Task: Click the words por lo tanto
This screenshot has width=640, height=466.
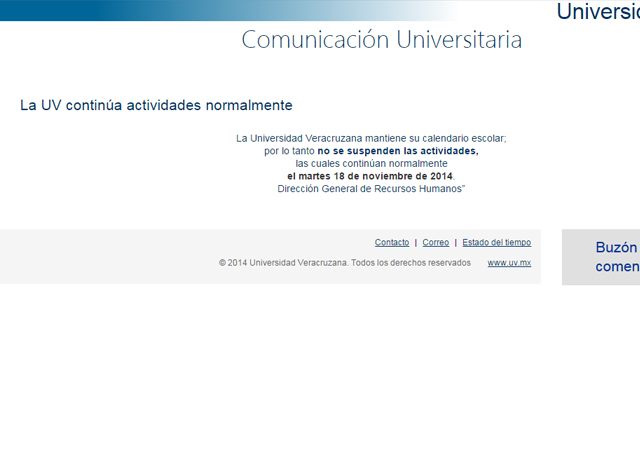Action: point(289,151)
